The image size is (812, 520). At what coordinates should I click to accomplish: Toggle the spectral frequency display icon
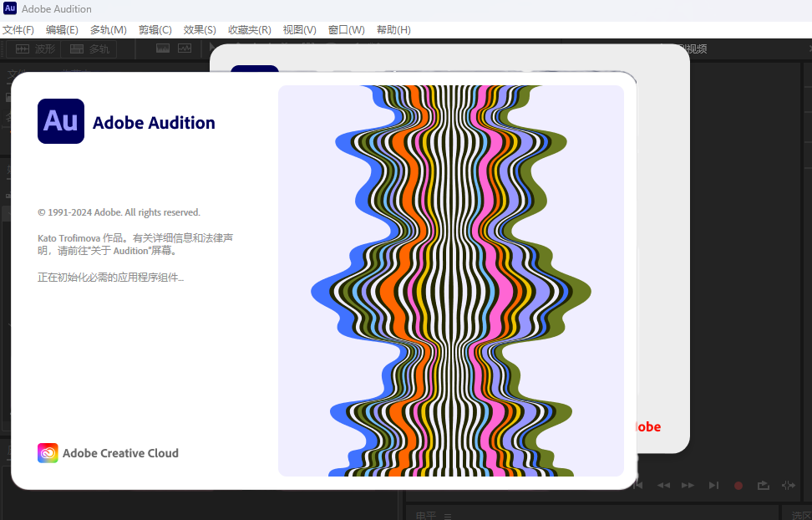[162, 48]
